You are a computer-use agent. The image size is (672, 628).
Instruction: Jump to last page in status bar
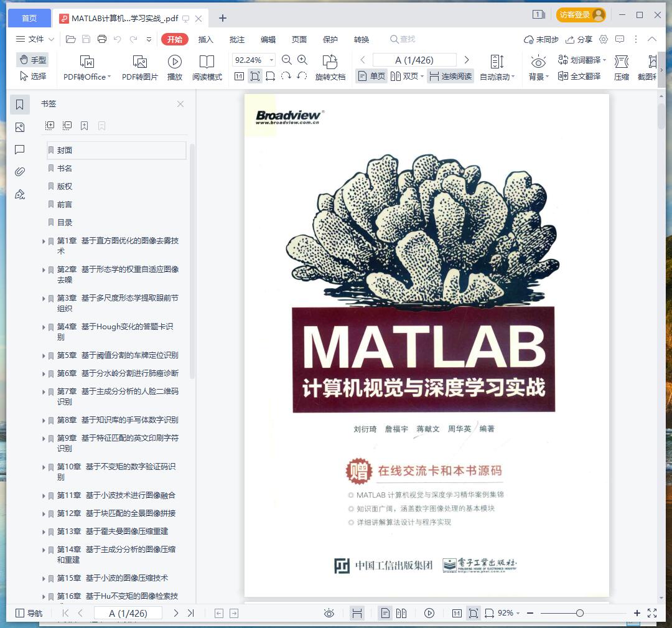pos(191,613)
